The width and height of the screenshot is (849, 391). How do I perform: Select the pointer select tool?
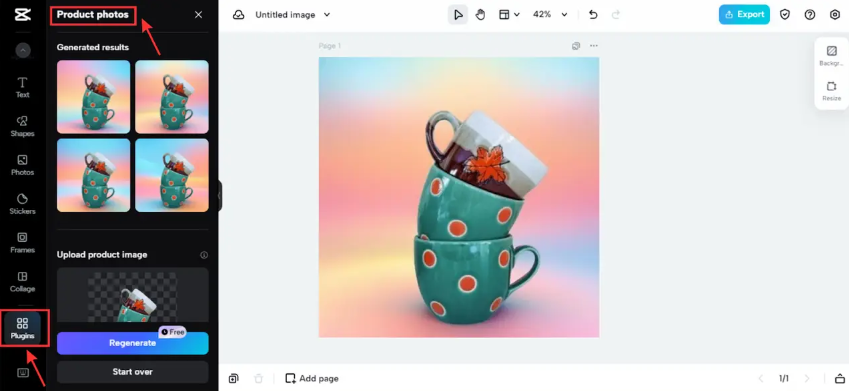coord(458,15)
